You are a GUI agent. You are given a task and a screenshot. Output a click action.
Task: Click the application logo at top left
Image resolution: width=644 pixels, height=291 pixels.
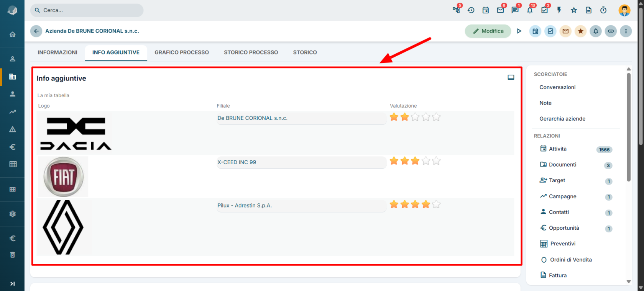[12, 10]
